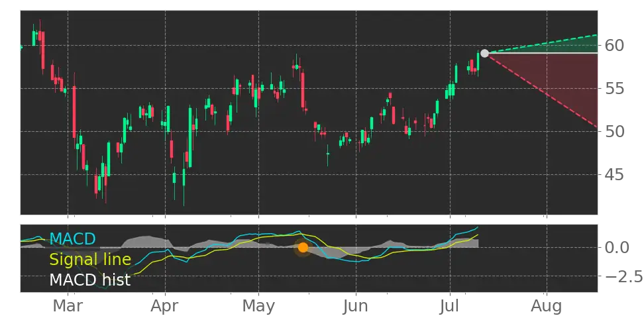Image resolution: width=644 pixels, height=322 pixels.
Task: Click the 0.0 MACD axis label
Action: click(617, 247)
